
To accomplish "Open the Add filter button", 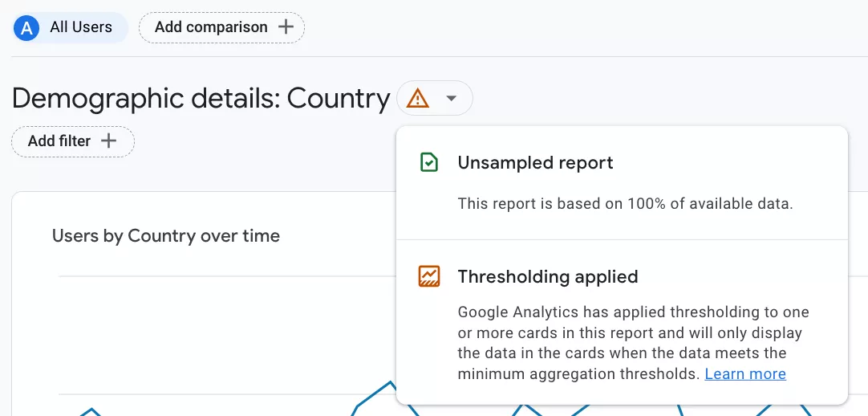I will 73,141.
